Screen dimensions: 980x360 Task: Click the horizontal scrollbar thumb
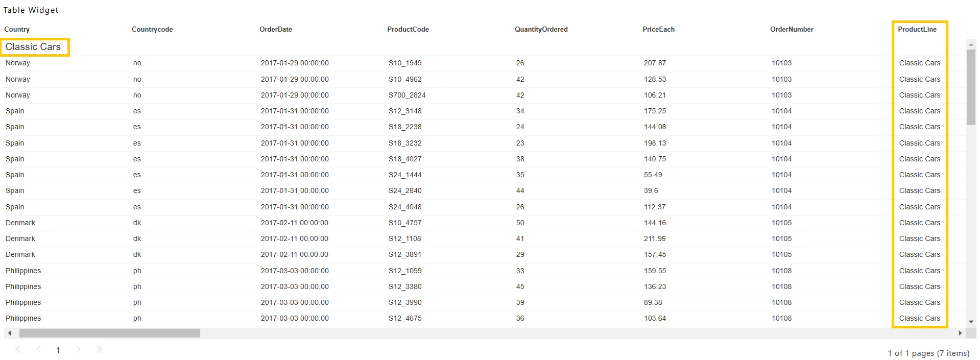click(x=110, y=333)
